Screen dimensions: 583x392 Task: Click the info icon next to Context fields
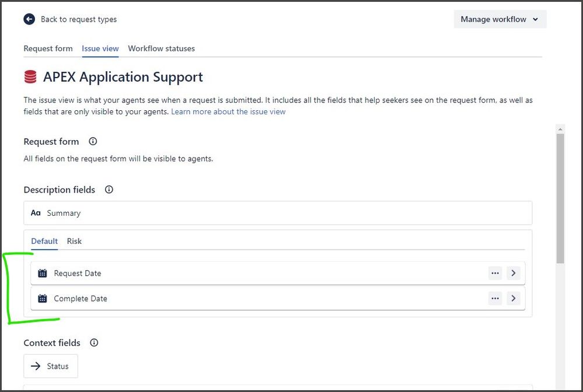(93, 342)
